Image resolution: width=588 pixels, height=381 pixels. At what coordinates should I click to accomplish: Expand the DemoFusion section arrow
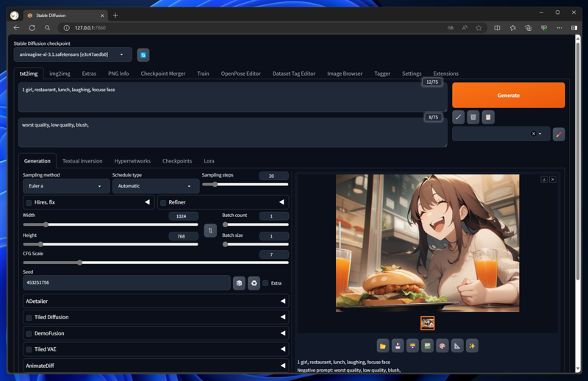283,333
